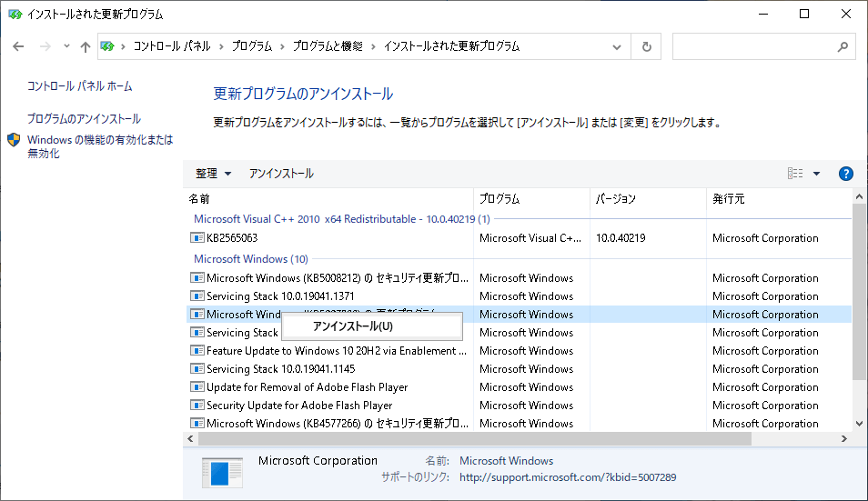
Task: Click the KB2565063 update icon
Action: [197, 238]
